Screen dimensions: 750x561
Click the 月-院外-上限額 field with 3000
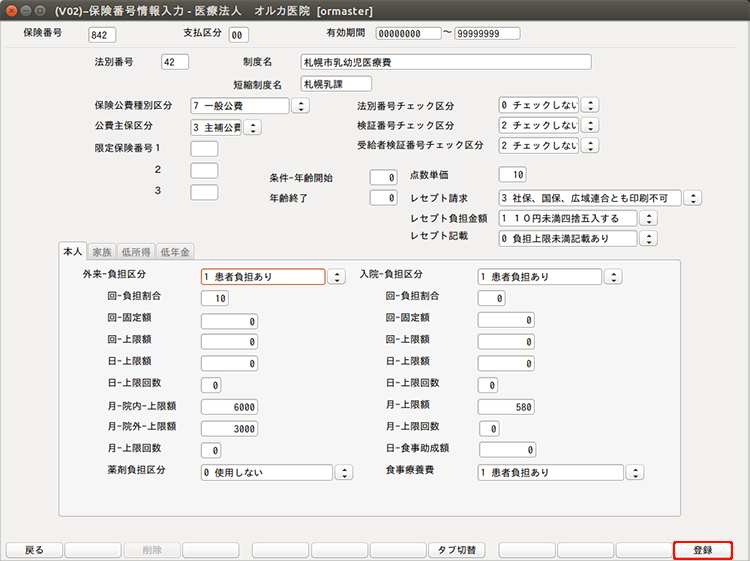230,429
